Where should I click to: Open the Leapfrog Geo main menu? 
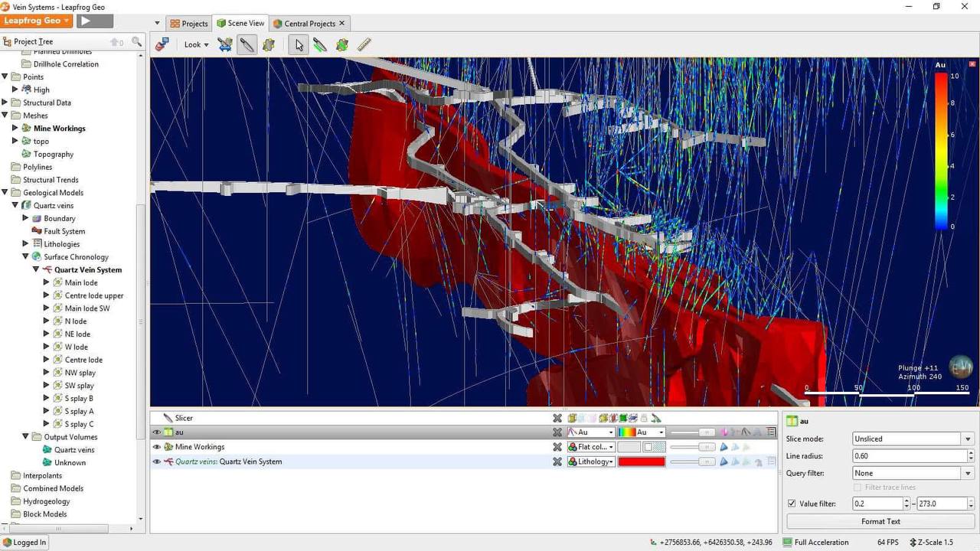click(37, 21)
